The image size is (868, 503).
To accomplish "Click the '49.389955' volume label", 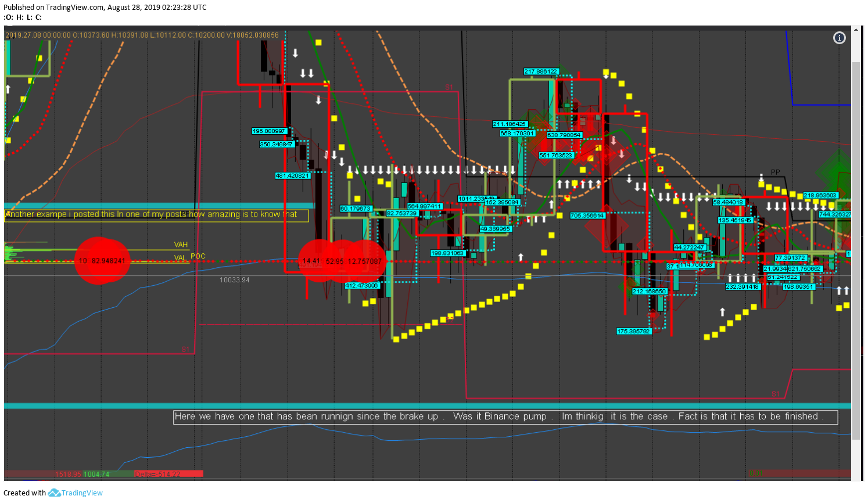I will coord(496,229).
